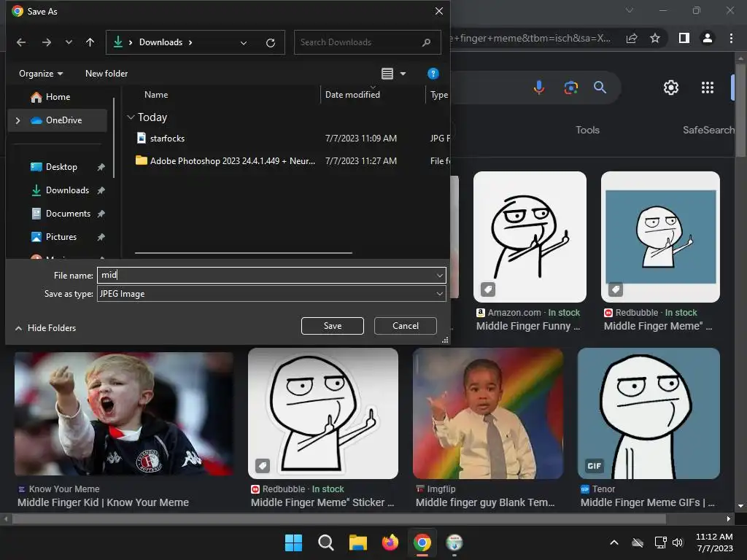Image resolution: width=747 pixels, height=560 pixels.
Task: Change the file list view layout
Action: 387,74
